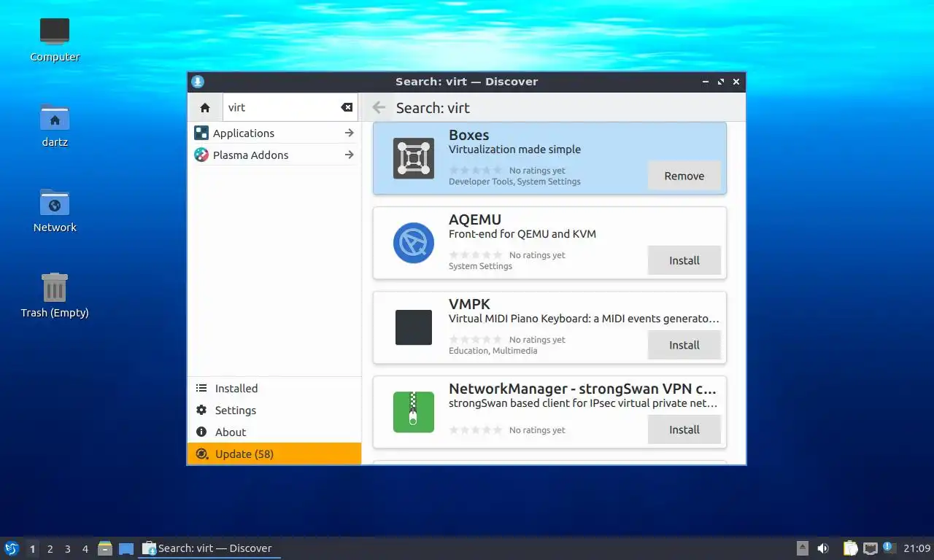Image resolution: width=934 pixels, height=560 pixels.
Task: Install NetworkManager strongSwan VPN client
Action: (x=684, y=429)
